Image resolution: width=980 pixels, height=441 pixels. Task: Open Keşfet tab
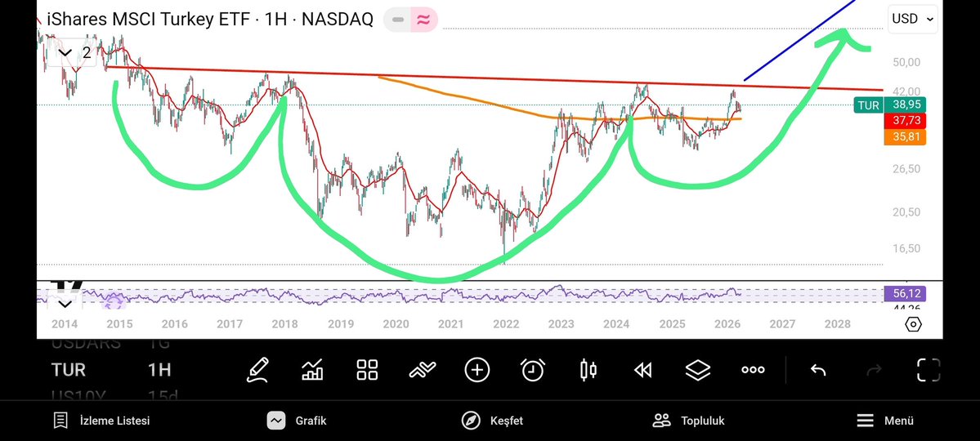(x=493, y=421)
